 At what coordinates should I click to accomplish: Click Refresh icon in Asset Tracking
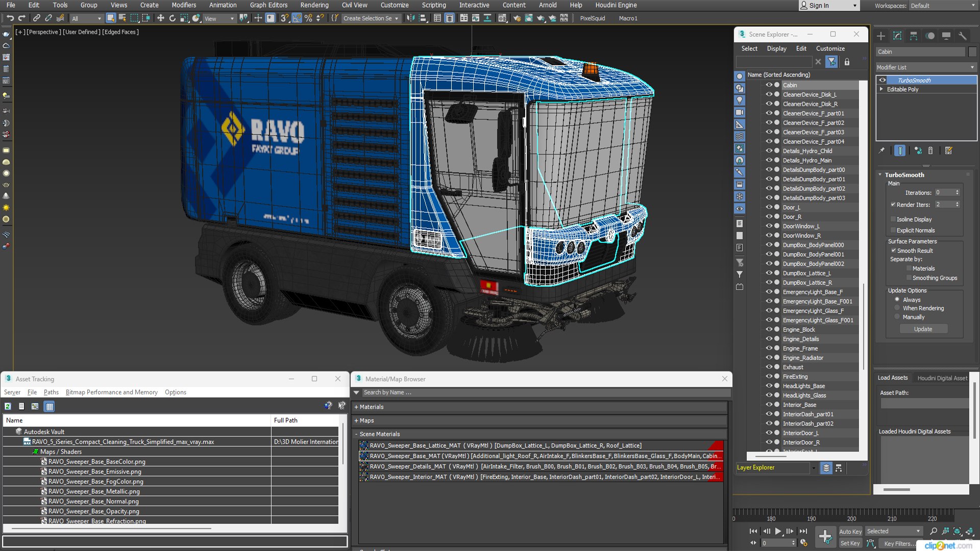[x=8, y=407]
